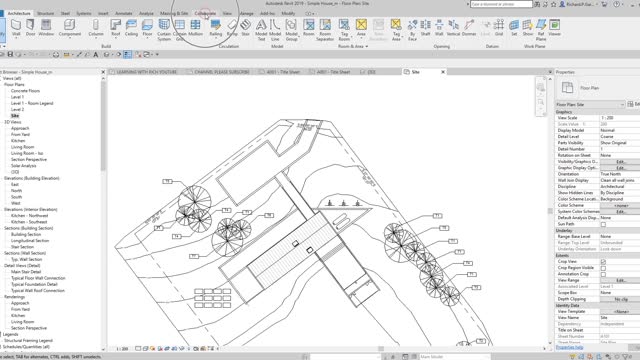Select the Set work plane tool
The width and height of the screenshot is (640, 360).
coord(514,28)
